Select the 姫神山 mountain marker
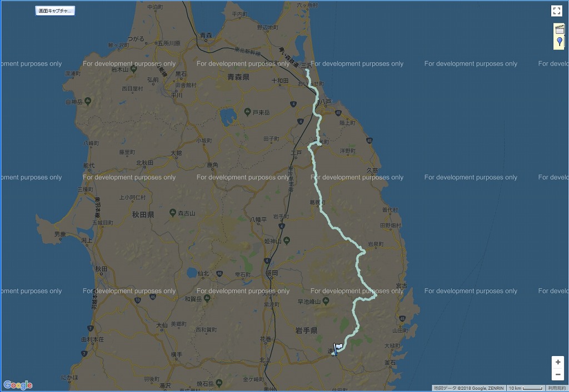This screenshot has height=392, width=569. coord(286,241)
